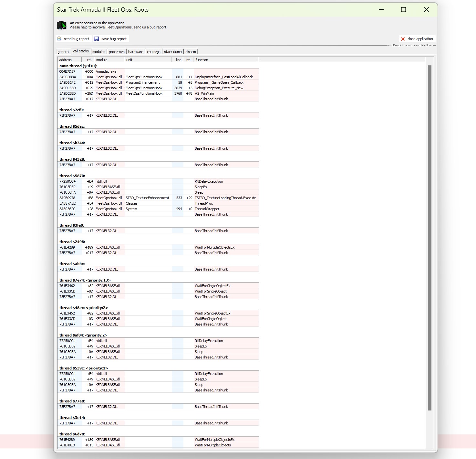Select the call stacks tab

click(x=81, y=51)
